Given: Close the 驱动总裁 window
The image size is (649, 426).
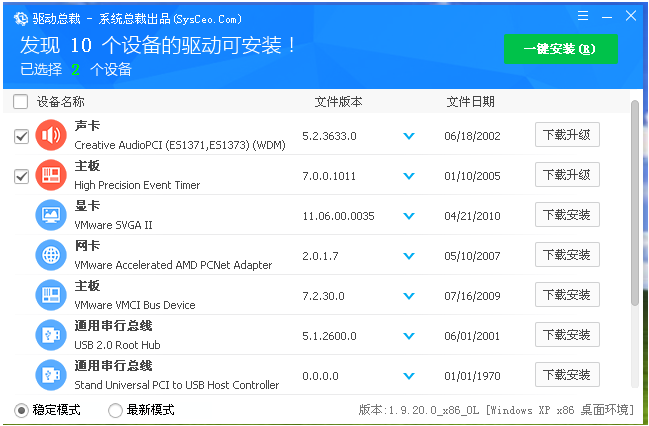Looking at the screenshot, I should [x=631, y=16].
